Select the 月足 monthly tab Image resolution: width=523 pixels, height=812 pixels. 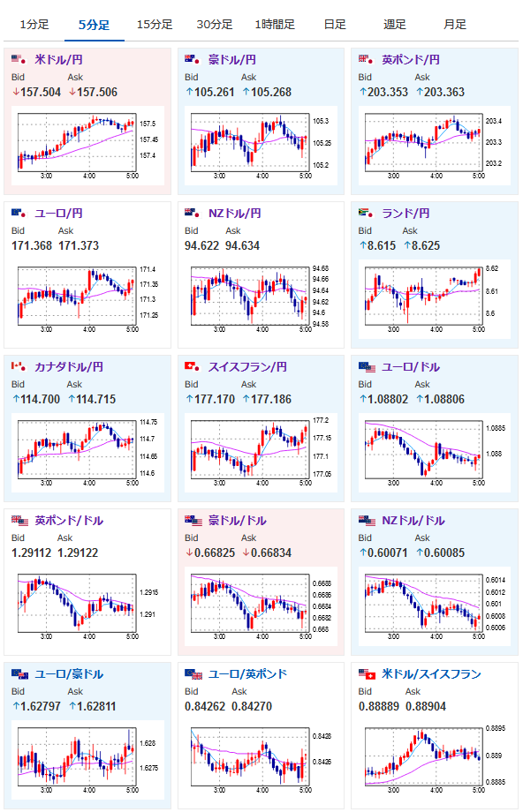tap(455, 25)
